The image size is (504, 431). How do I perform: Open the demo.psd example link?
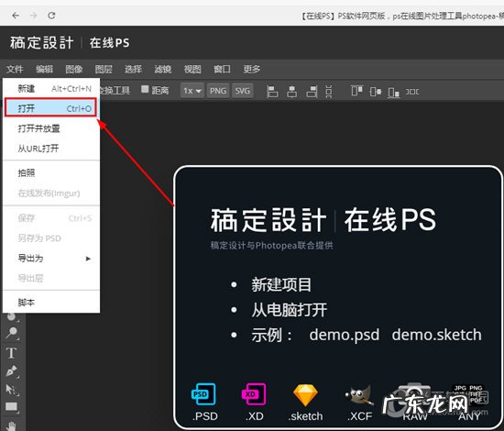pos(345,335)
